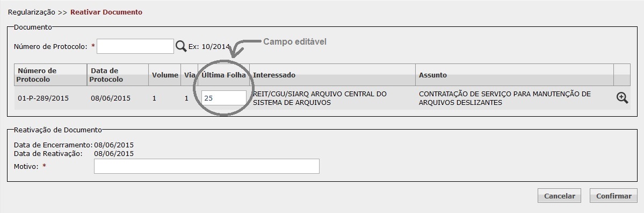Focus the Número de Protocolo input field
Viewport: 644px width, 213px height.
coord(135,46)
